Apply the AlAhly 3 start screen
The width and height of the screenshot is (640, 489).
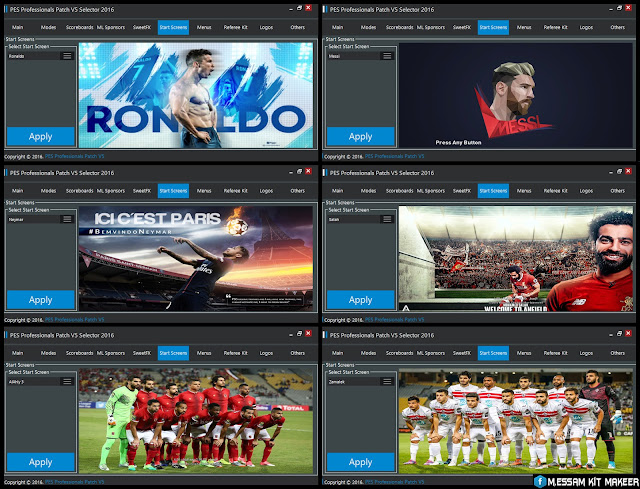pos(40,462)
